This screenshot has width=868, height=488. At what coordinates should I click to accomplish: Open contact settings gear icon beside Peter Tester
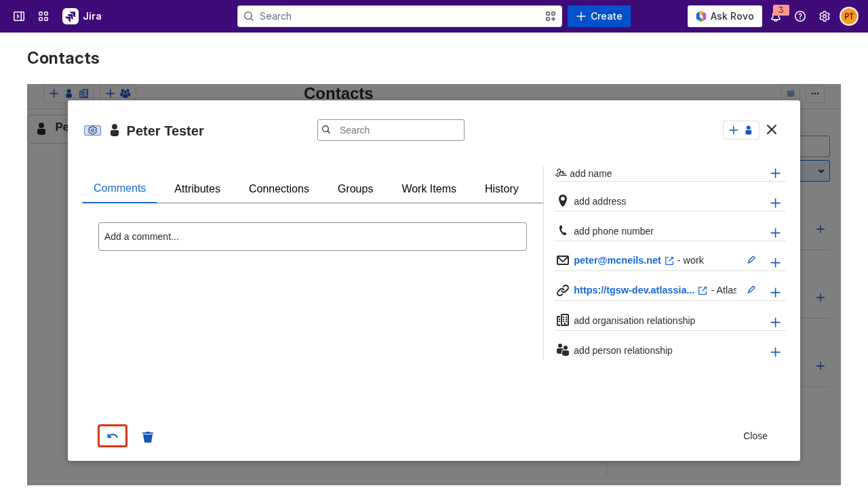coord(92,130)
